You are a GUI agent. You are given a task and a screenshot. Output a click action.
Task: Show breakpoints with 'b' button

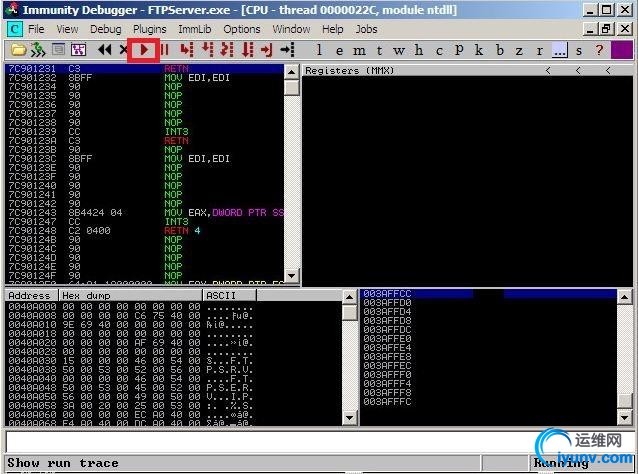500,50
